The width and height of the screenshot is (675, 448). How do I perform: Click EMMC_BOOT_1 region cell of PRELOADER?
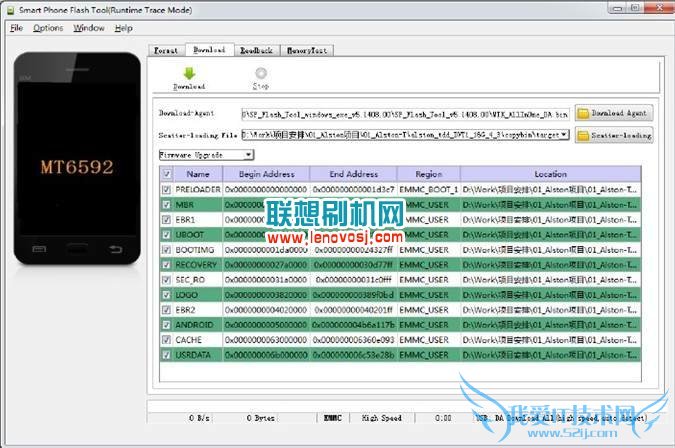[x=429, y=189]
